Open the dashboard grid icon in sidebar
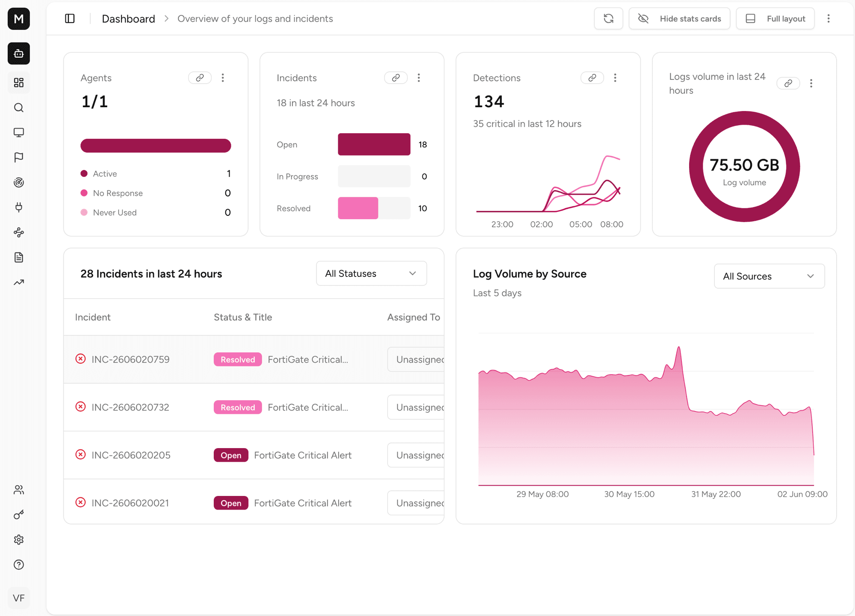 point(19,82)
